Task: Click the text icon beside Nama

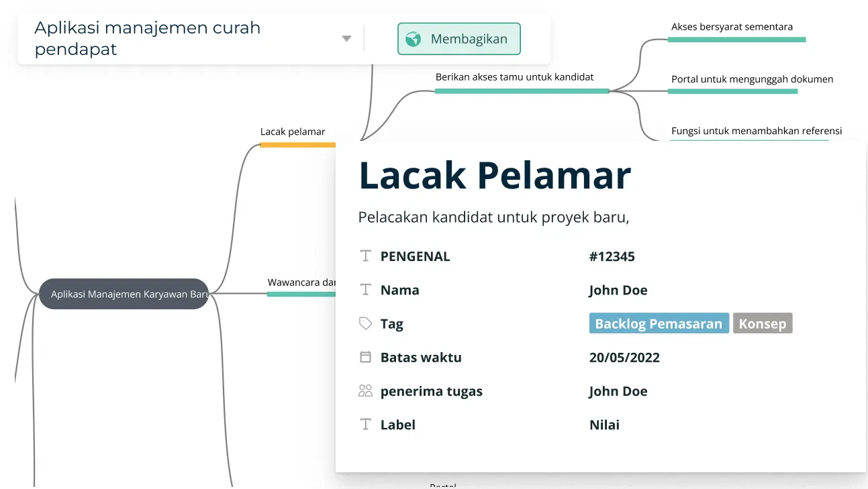Action: (365, 290)
